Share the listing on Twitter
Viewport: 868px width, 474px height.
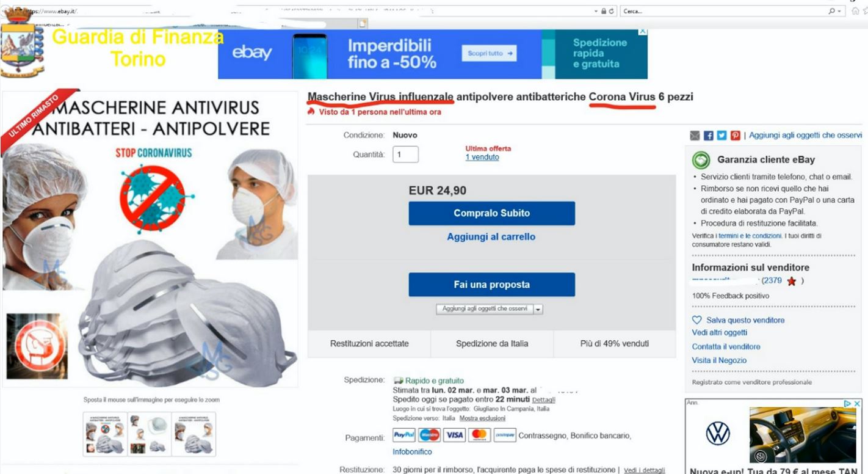tap(722, 136)
